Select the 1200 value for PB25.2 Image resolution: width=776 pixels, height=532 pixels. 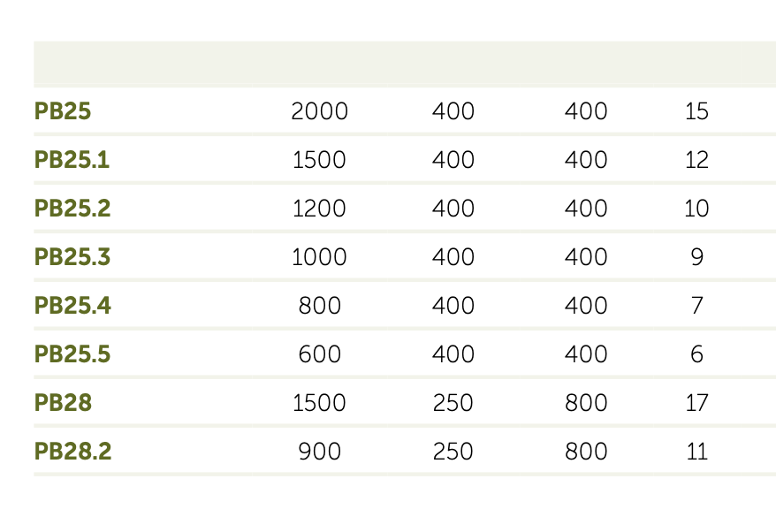(319, 209)
